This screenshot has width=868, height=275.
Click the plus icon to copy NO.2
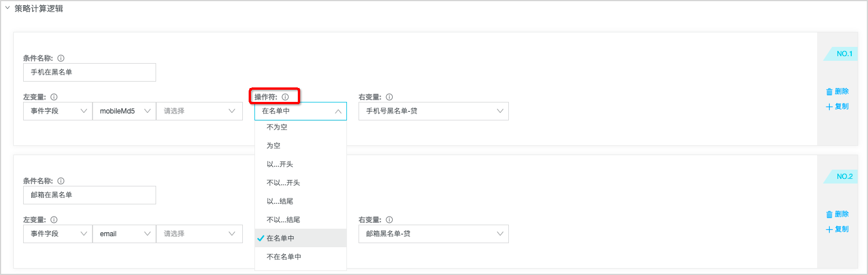[x=829, y=229]
